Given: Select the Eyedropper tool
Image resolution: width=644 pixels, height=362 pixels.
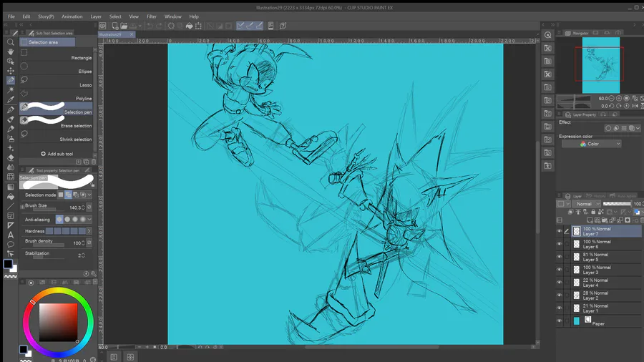Looking at the screenshot, I should pyautogui.click(x=11, y=99).
